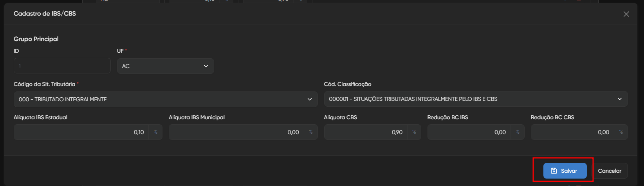
Task: Click the 'Código da Sit. Tributária' field label
Action: tap(44, 84)
